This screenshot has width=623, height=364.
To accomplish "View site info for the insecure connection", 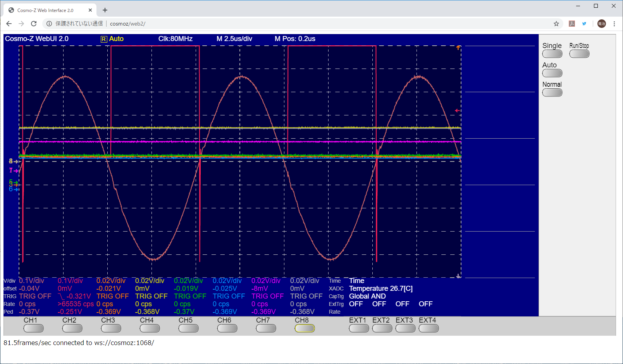I will pos(49,24).
